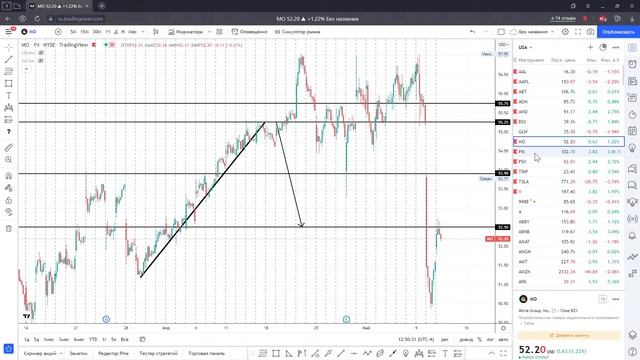Set the date range to YTD

[93, 340]
